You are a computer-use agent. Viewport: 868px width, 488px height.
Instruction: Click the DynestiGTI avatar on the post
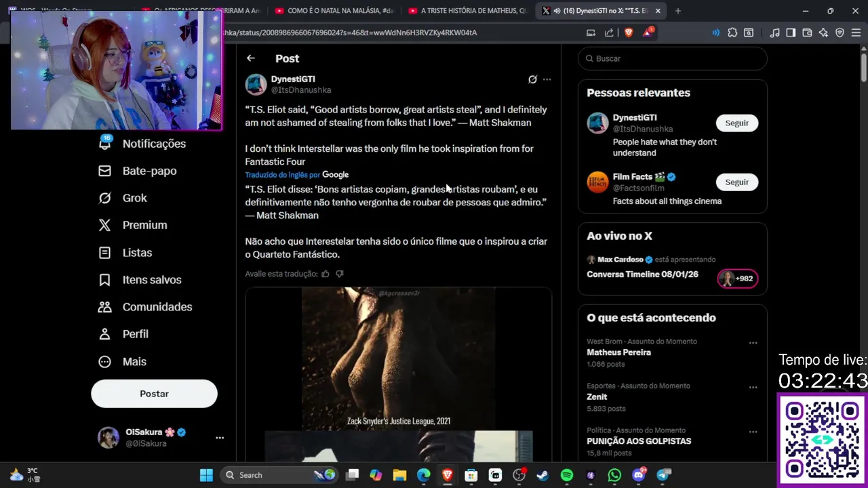click(x=256, y=85)
